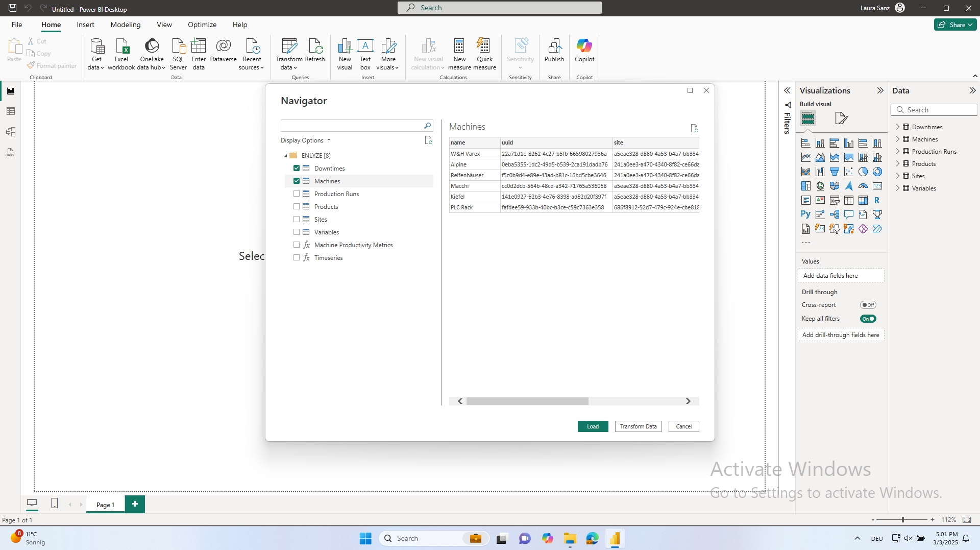Toggle the Keep all filters switch
This screenshot has height=550, width=980.
coord(868,319)
